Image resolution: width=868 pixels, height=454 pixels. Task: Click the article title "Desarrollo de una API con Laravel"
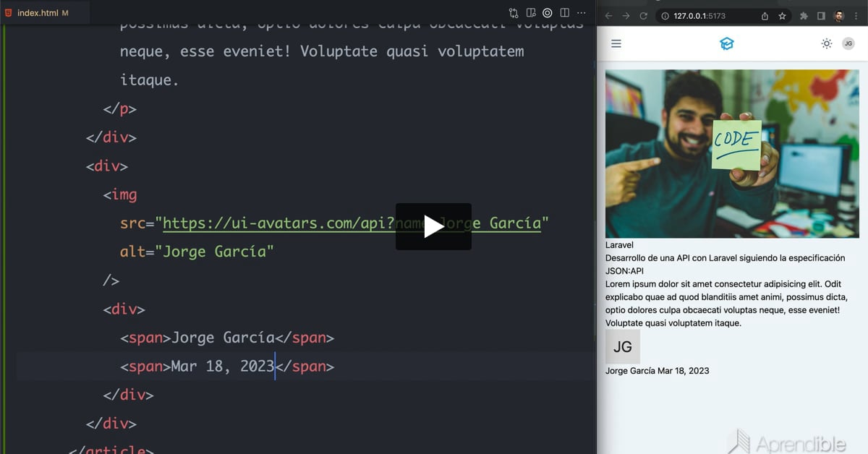[x=725, y=265]
